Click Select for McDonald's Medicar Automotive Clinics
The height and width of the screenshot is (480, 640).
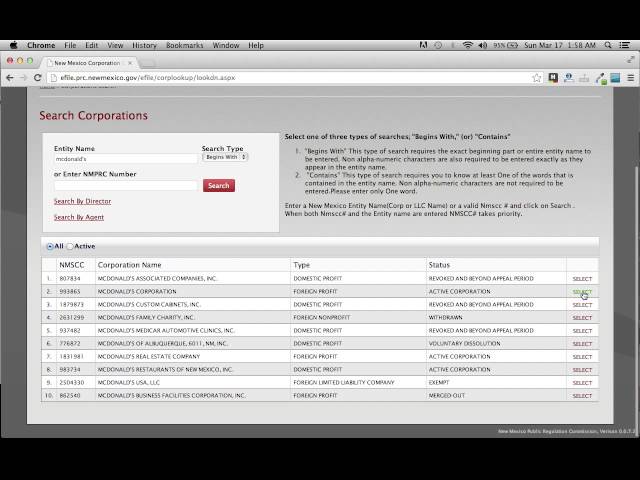click(582, 331)
